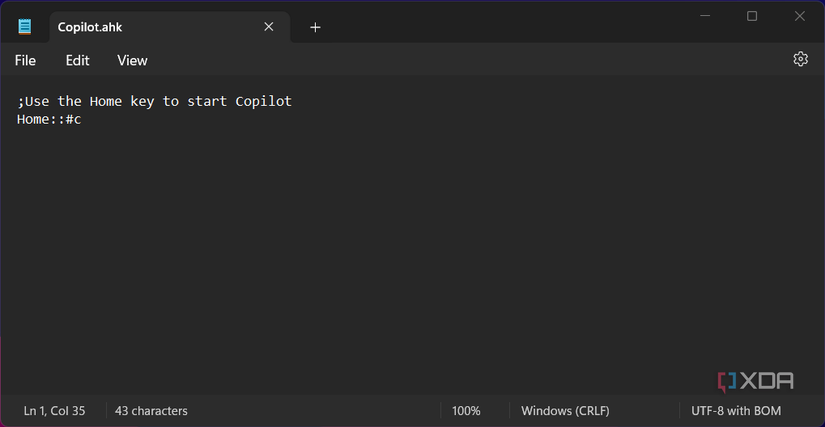Click the 43 characters count in status bar
The image size is (825, 427).
[151, 411]
